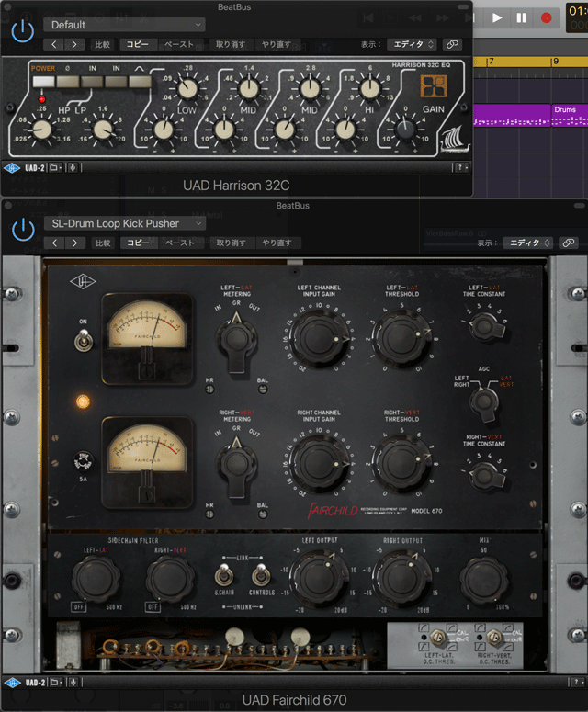Screen dimensions: 588x712
Task: Click microphone icon in Fairchild UAD toolbar
Action: [x=73, y=683]
